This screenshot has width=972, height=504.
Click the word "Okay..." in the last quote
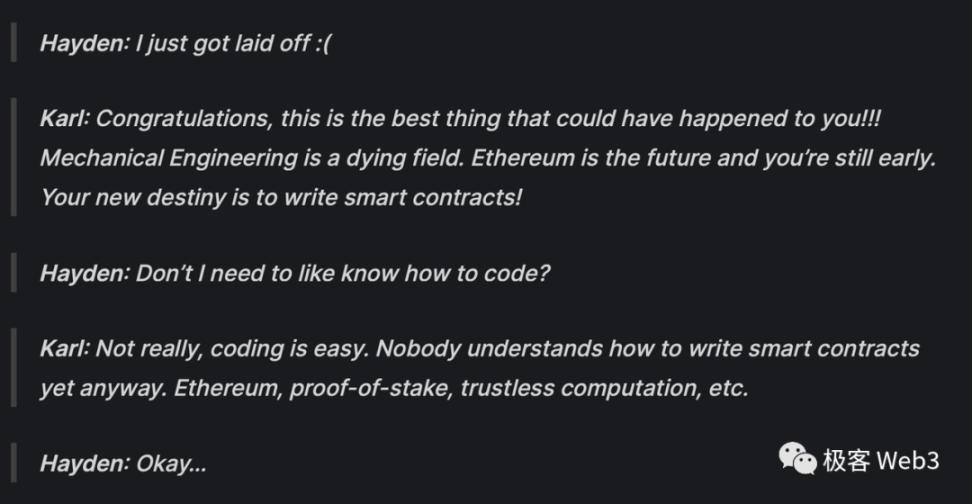(x=171, y=464)
